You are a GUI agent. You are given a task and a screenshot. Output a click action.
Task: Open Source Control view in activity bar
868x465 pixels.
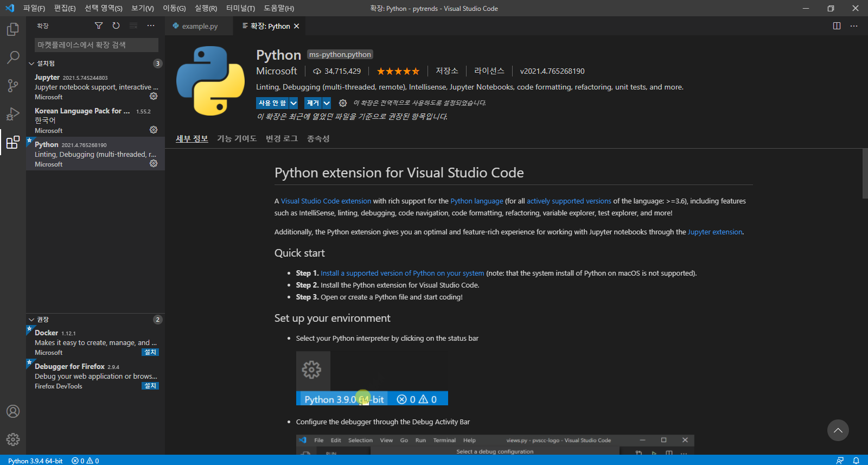click(x=13, y=86)
